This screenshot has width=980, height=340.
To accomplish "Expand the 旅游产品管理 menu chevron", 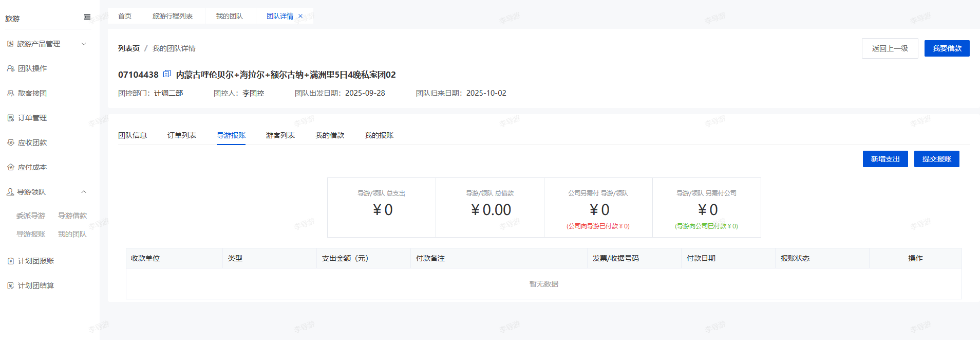I will pyautogui.click(x=84, y=44).
